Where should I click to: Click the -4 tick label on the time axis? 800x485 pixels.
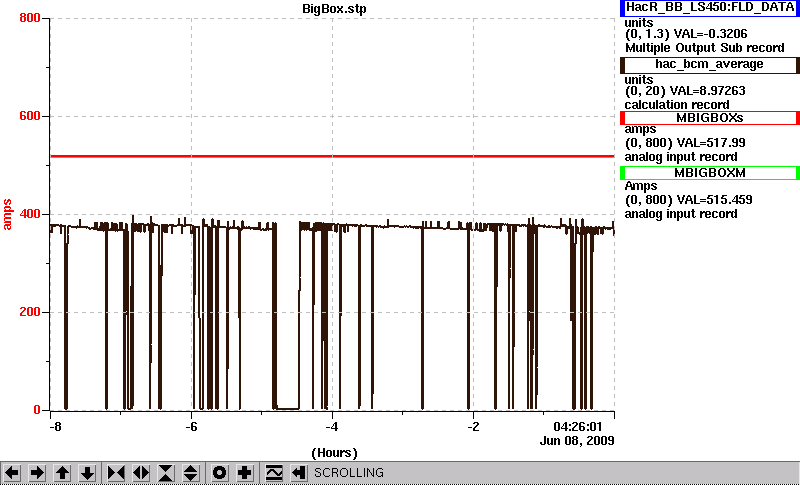click(332, 426)
